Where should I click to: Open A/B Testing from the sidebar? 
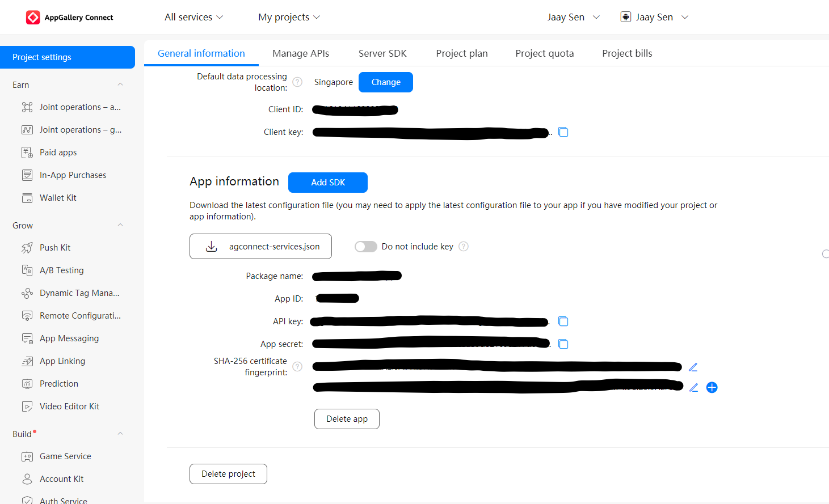click(x=61, y=270)
